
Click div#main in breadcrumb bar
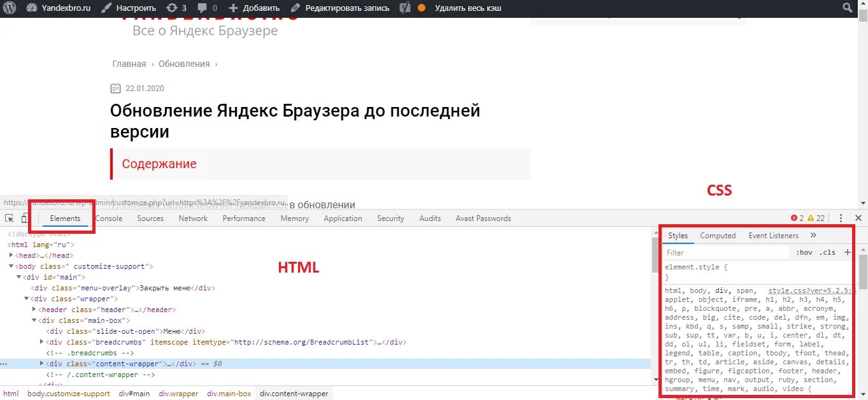coord(134,394)
